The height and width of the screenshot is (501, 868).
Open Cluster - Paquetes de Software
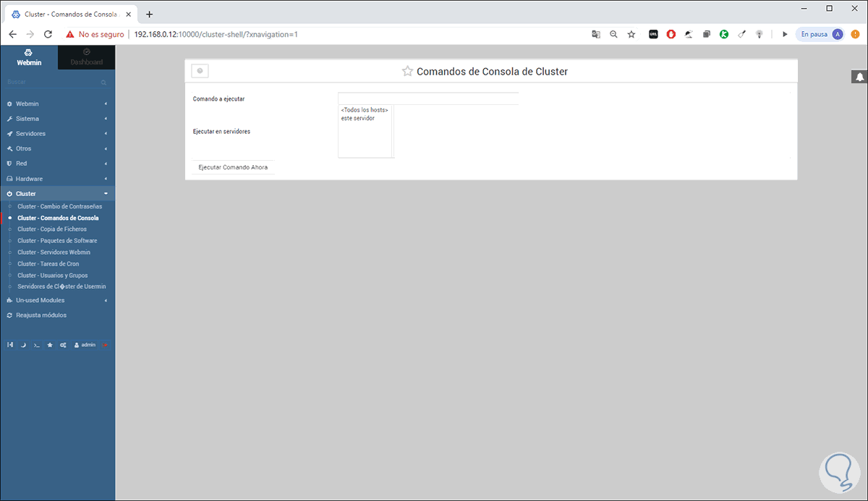pos(57,241)
